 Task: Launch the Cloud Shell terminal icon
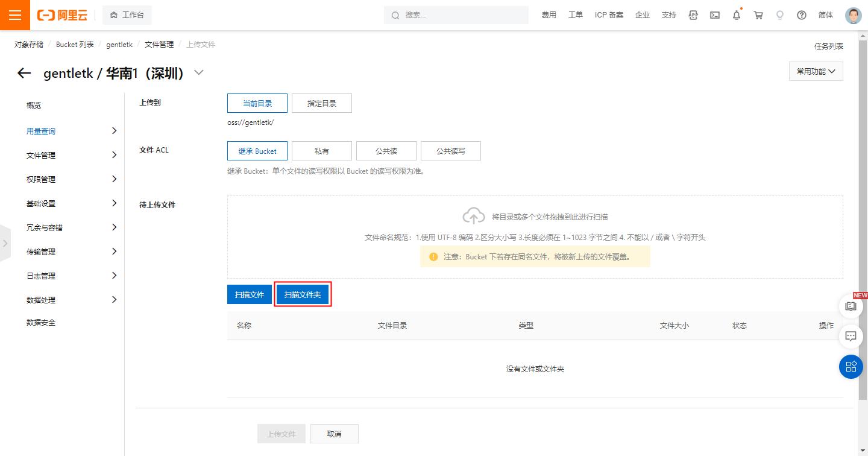(x=715, y=15)
